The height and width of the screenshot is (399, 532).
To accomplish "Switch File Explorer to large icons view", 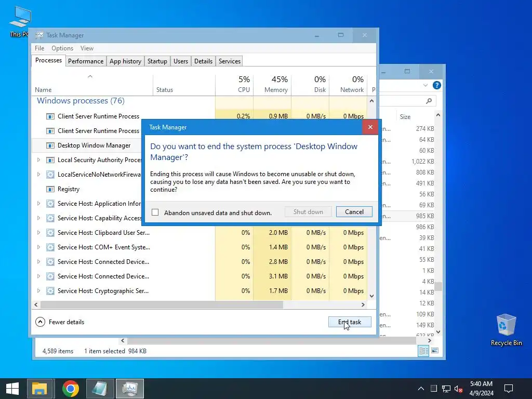I will pyautogui.click(x=435, y=351).
